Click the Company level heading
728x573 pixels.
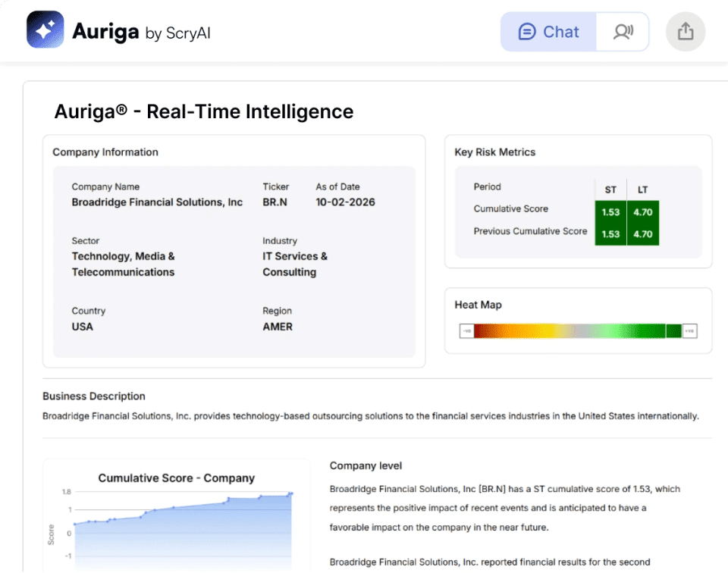point(366,466)
